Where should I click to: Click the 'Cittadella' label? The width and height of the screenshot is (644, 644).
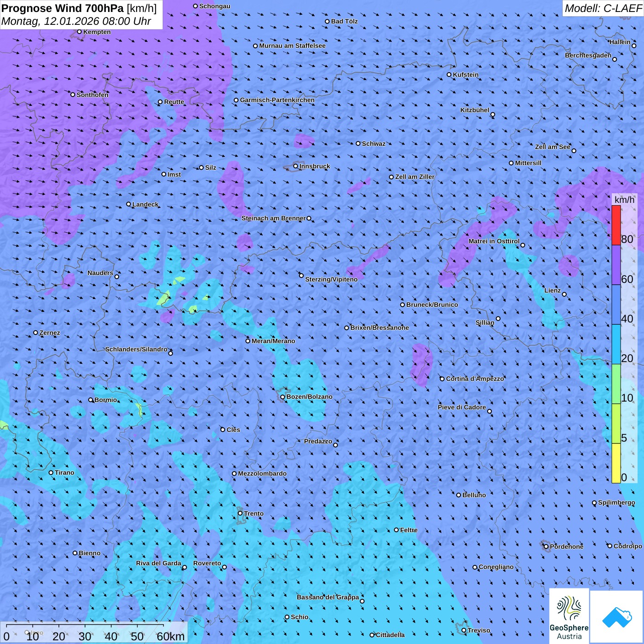390,635
